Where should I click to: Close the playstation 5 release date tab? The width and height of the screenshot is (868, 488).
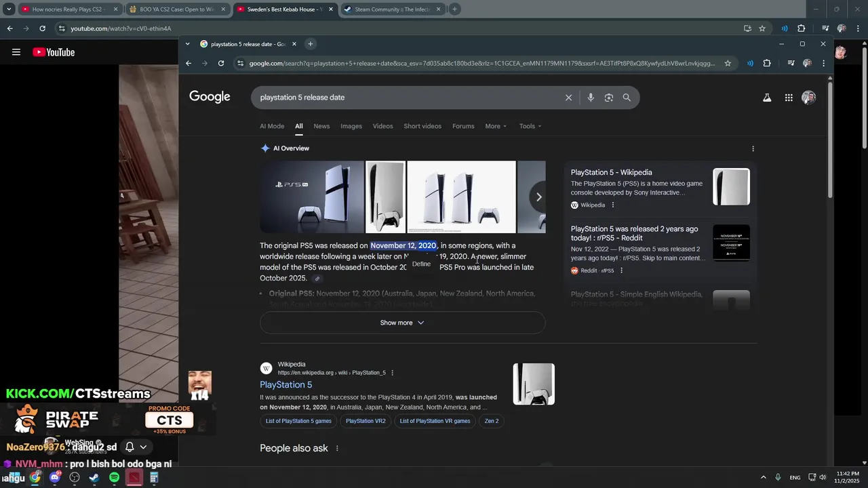[294, 44]
